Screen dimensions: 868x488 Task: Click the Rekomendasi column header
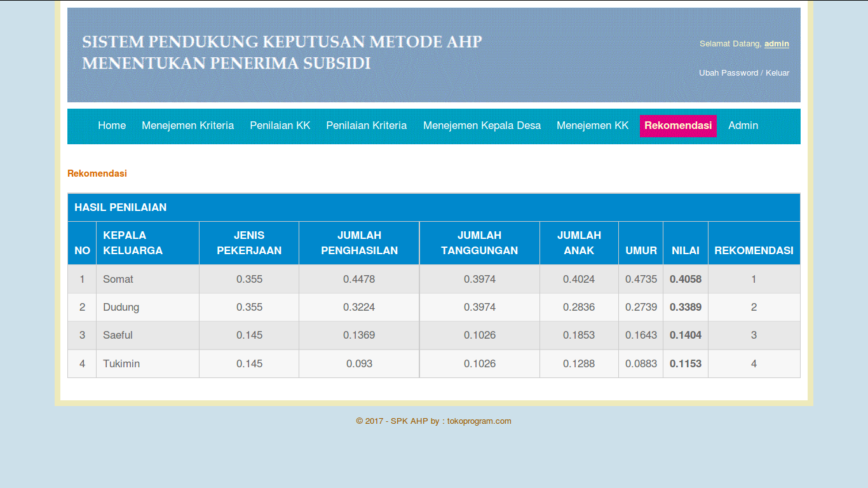click(754, 250)
